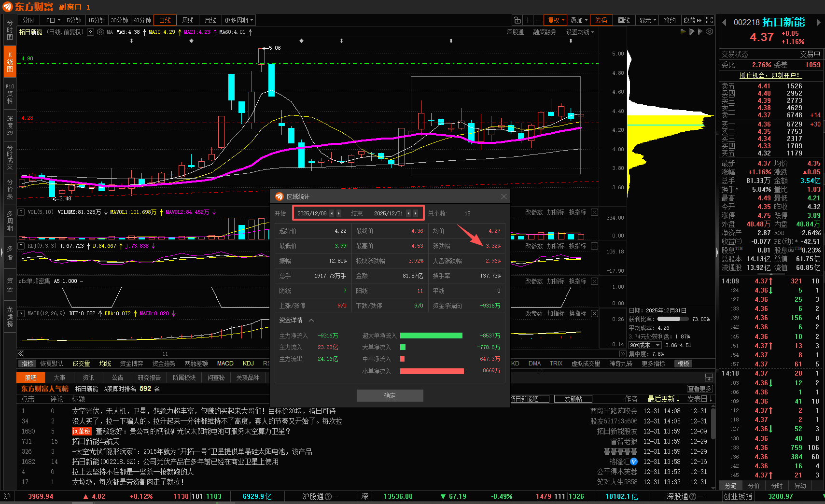Open the 复权 dropdown
825x504 pixels.
pyautogui.click(x=556, y=20)
